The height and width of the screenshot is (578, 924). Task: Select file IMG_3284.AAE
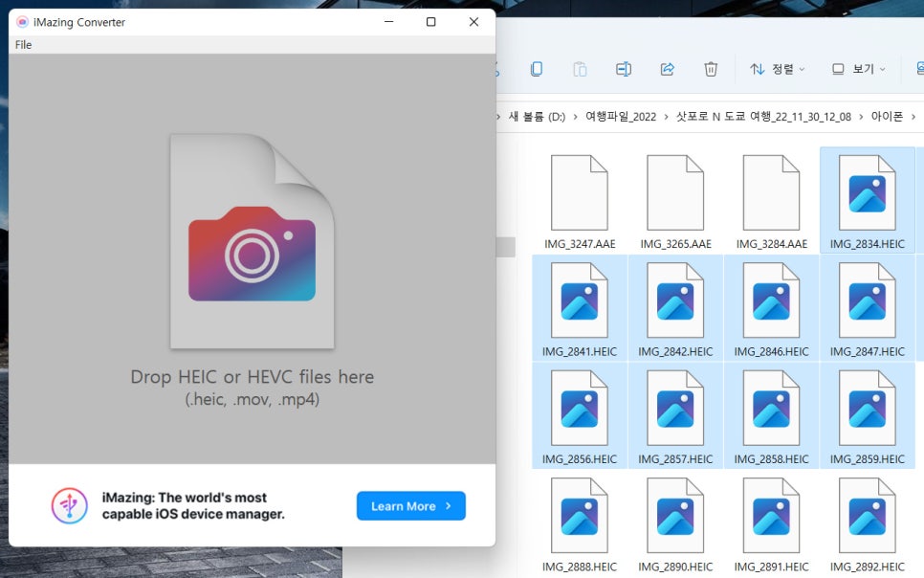[x=771, y=202]
